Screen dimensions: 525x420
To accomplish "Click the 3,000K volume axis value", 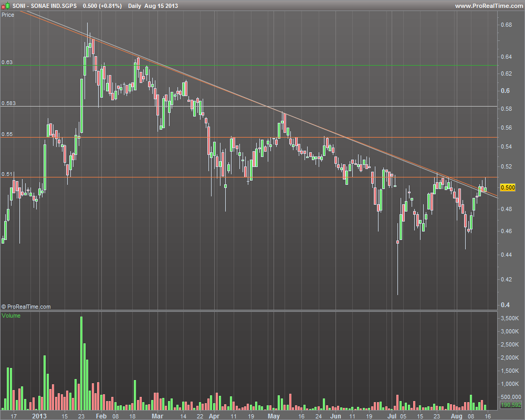I will click(x=510, y=331).
